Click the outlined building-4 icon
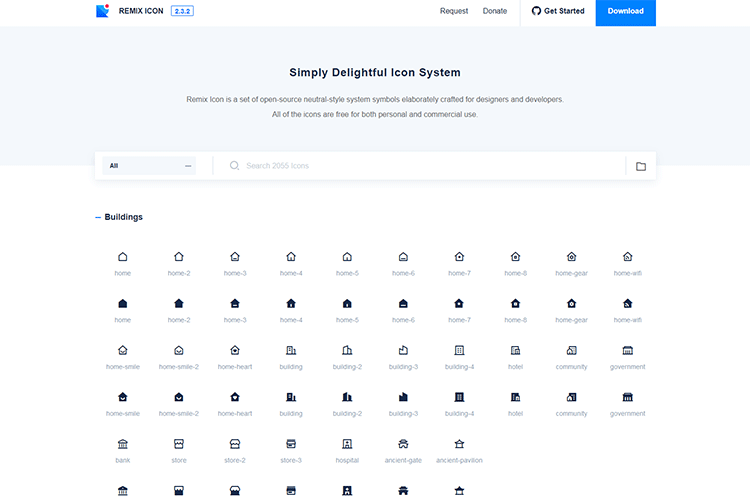 (x=459, y=351)
